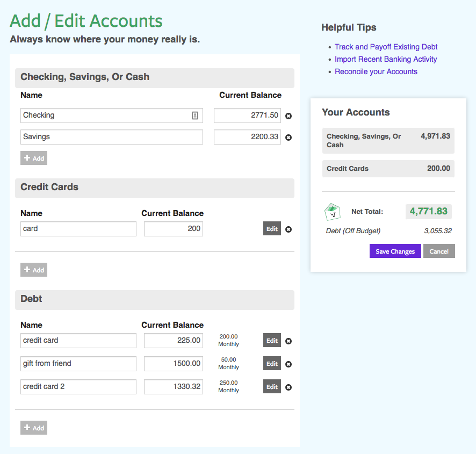
Task: Click the contact icon in Checking field
Action: 195,116
